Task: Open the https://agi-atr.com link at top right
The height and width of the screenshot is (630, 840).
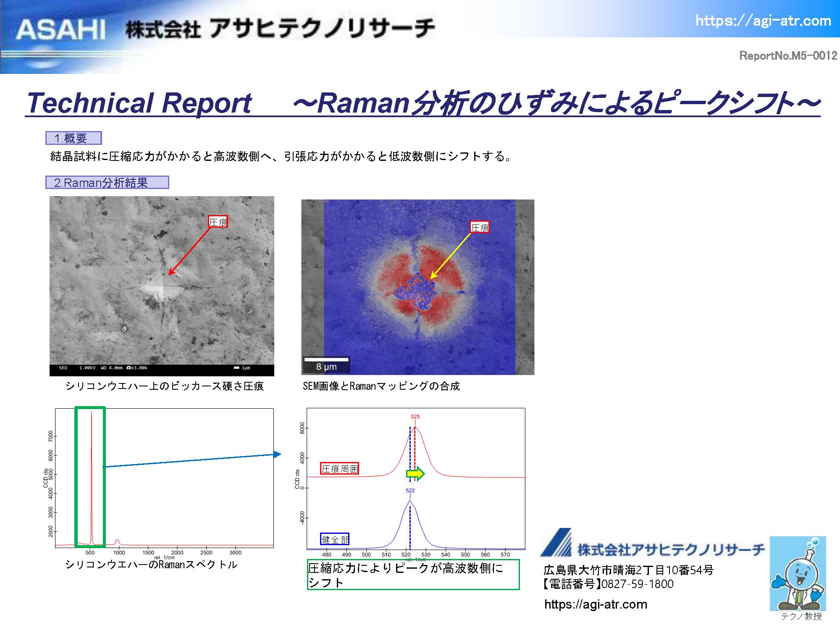Action: click(x=763, y=21)
